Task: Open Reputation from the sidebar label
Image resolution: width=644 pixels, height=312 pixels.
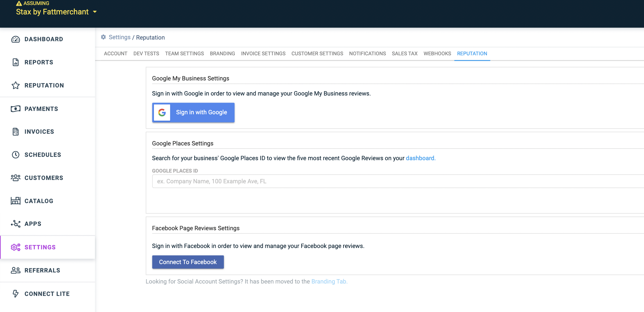Action: pos(44,85)
